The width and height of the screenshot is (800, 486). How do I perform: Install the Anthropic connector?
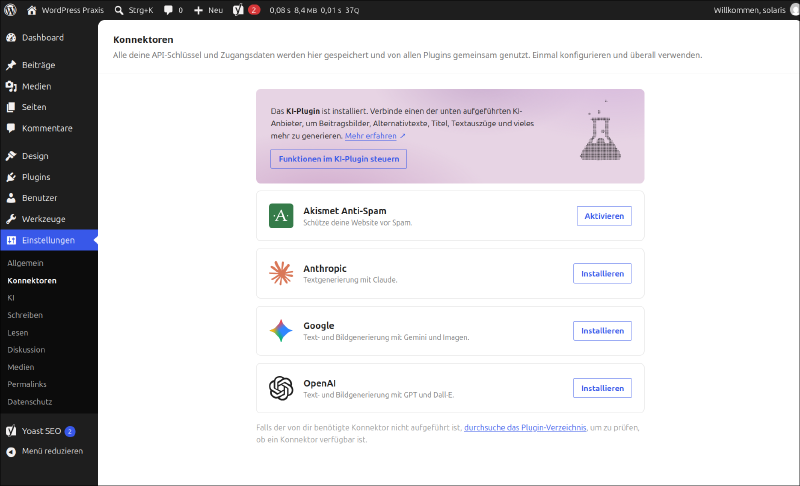[602, 273]
